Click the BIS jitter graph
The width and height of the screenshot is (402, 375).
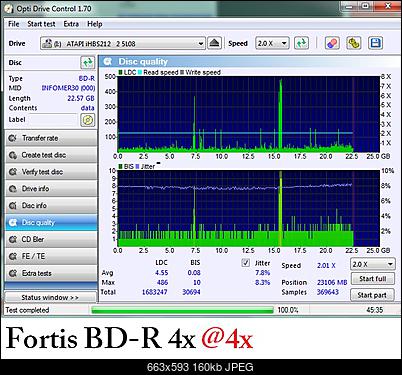click(x=249, y=209)
